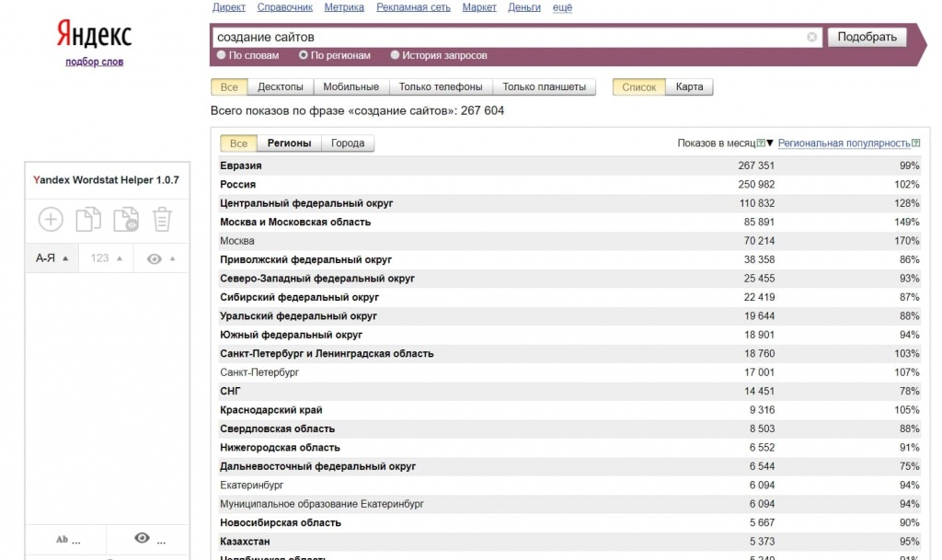
Task: Click the trash icon to clear the word list
Action: coord(161,219)
